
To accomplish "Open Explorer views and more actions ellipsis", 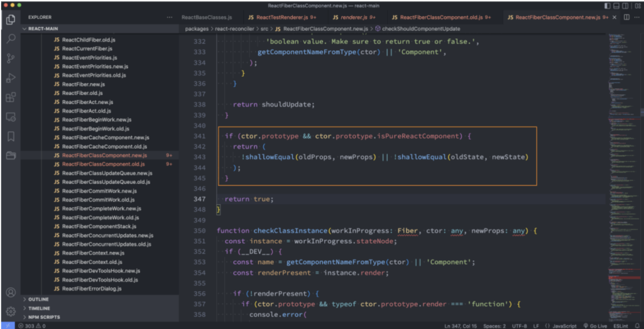I will tap(170, 17).
